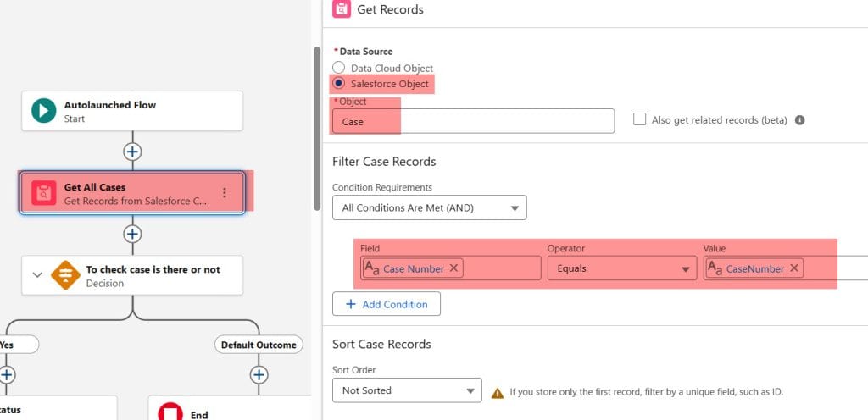The width and height of the screenshot is (868, 420).
Task: Click the Filter Case Records heading
Action: click(384, 162)
